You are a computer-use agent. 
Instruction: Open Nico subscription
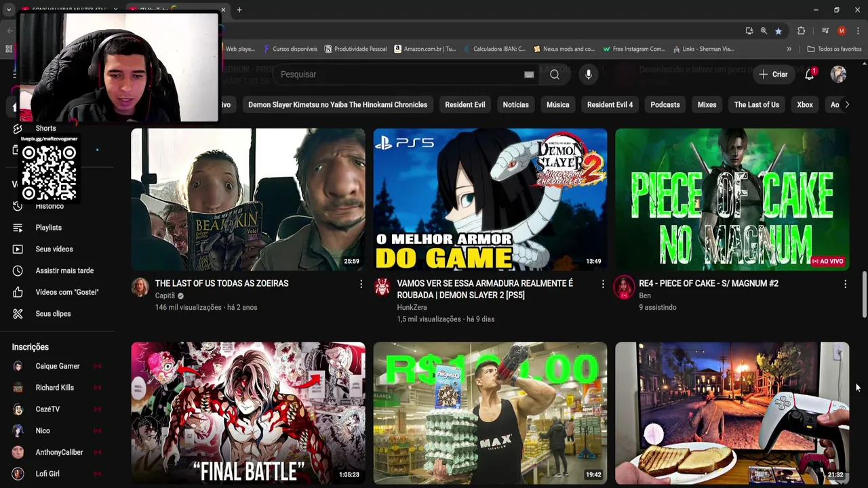pyautogui.click(x=43, y=431)
